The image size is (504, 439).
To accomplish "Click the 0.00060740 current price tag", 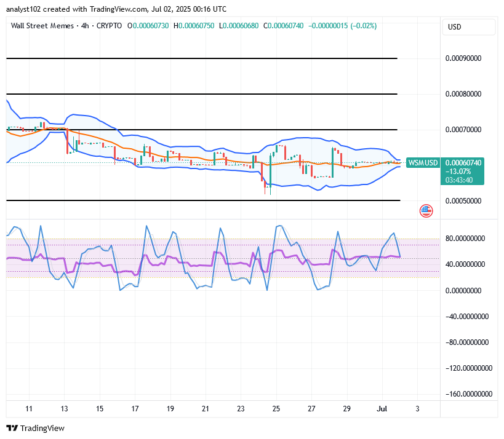I will (x=463, y=163).
